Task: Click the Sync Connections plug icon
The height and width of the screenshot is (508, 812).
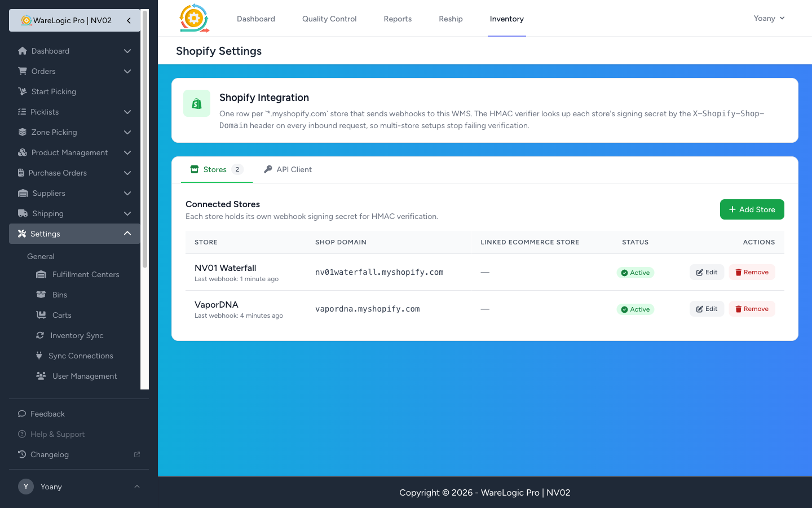Action: pyautogui.click(x=39, y=356)
